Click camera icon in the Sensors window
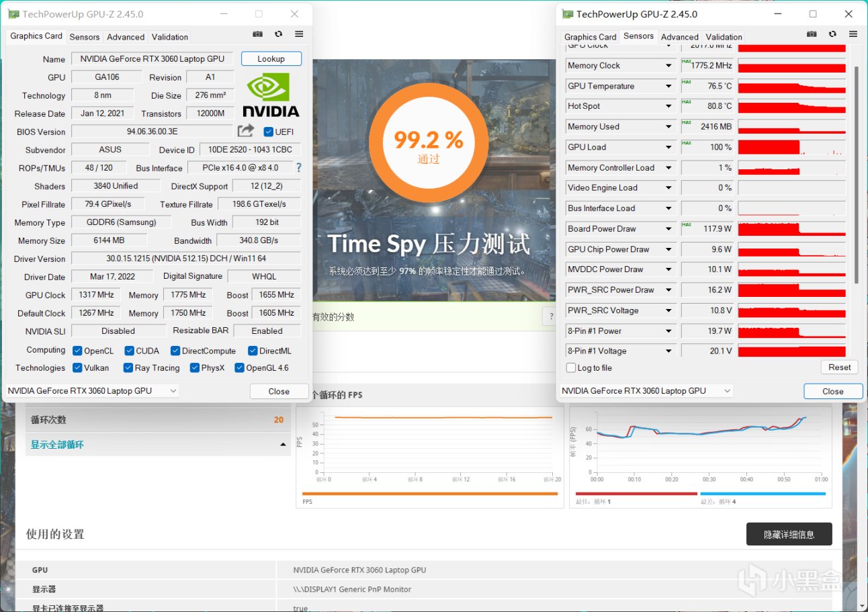This screenshot has width=868, height=612. tap(812, 34)
